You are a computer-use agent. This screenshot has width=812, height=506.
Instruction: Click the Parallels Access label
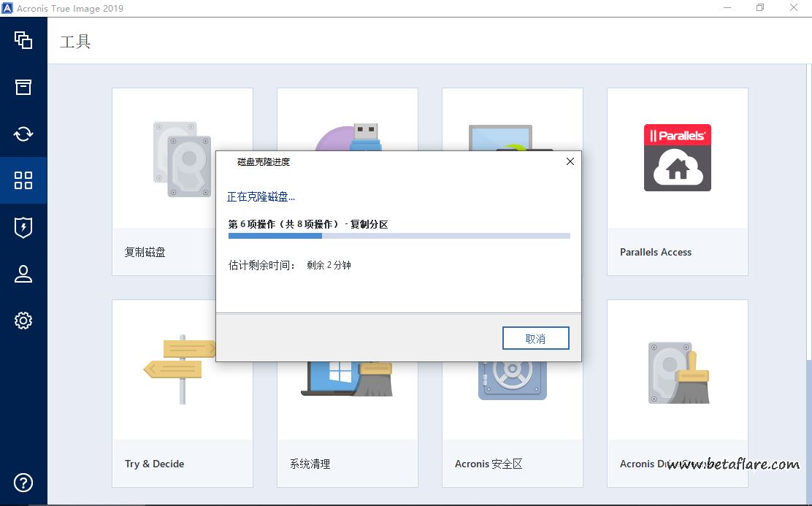point(655,252)
